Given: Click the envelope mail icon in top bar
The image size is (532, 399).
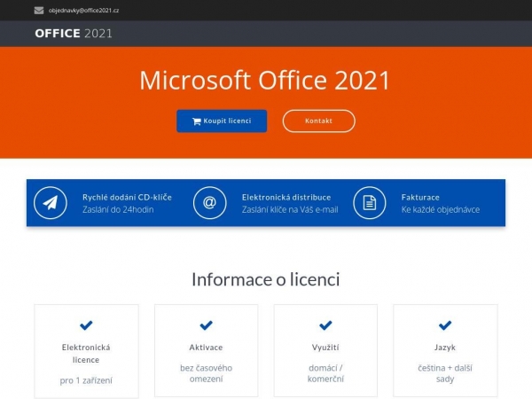Looking at the screenshot, I should (39, 11).
